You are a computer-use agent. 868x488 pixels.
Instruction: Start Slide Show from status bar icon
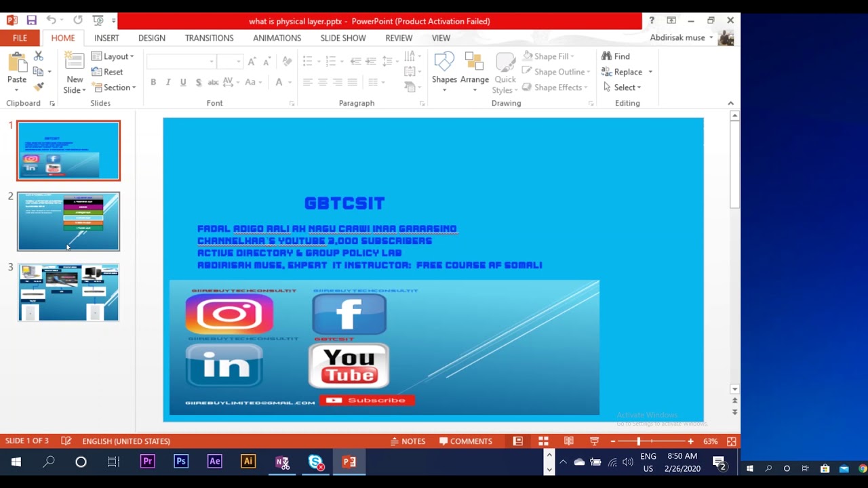tap(594, 441)
